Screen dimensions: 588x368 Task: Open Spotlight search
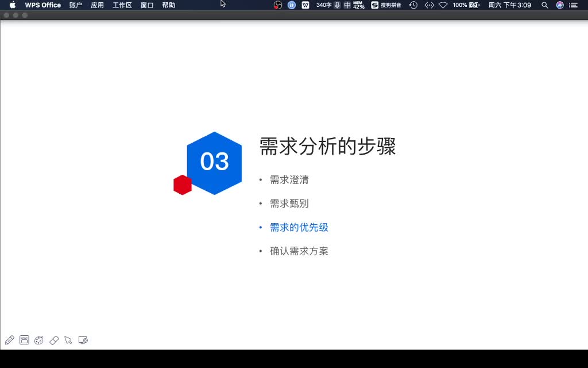click(545, 5)
